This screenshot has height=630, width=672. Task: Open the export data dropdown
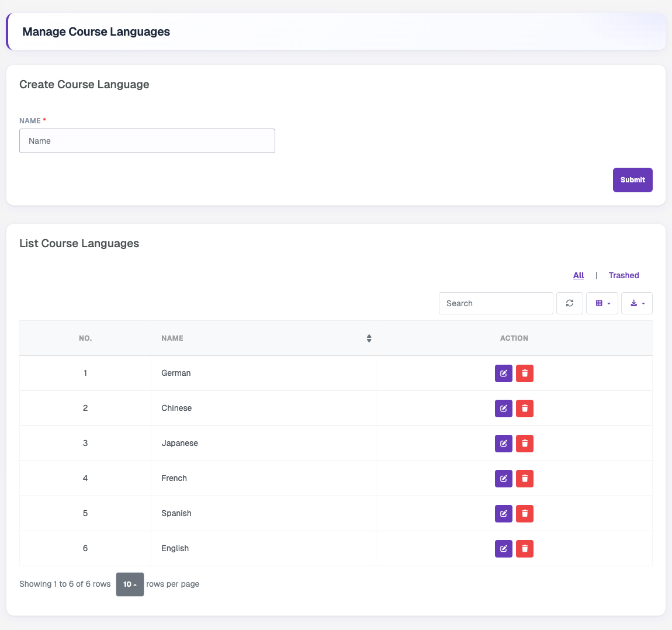[637, 303]
